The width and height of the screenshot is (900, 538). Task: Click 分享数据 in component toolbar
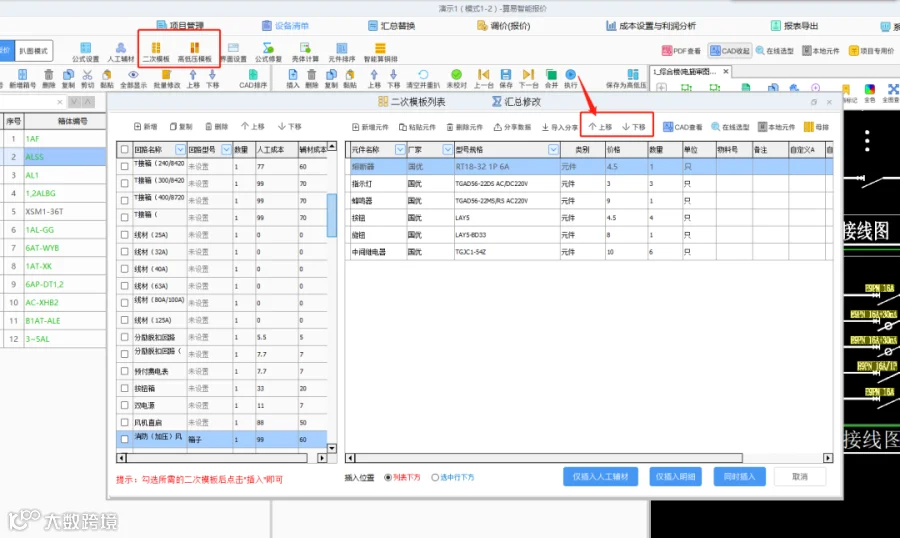point(513,127)
